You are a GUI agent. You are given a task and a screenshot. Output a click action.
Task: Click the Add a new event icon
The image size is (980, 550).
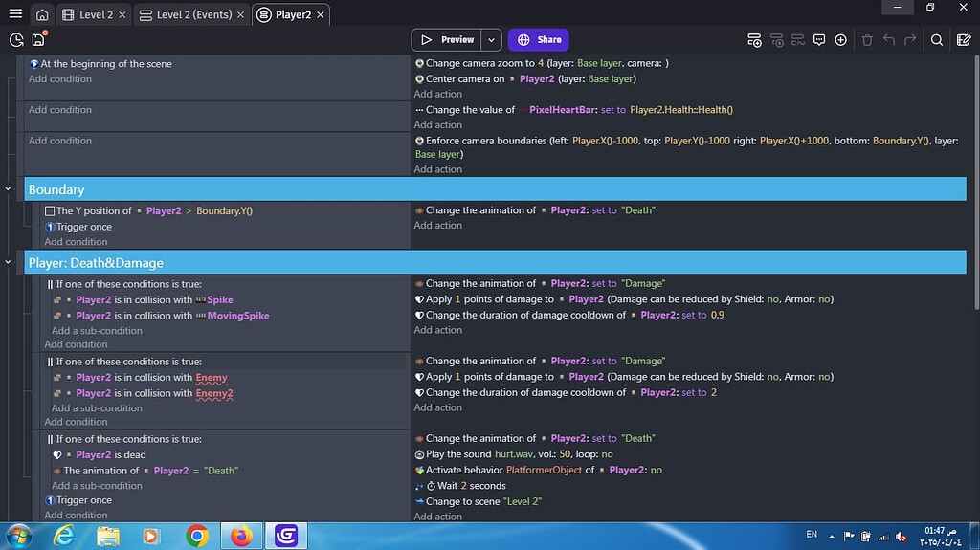(x=755, y=40)
